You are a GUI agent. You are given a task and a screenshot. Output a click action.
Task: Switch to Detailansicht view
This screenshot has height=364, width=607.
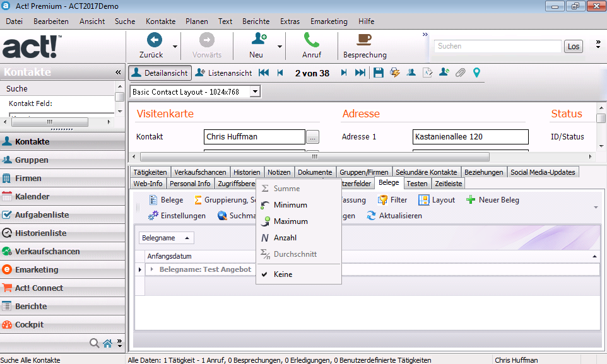(160, 73)
